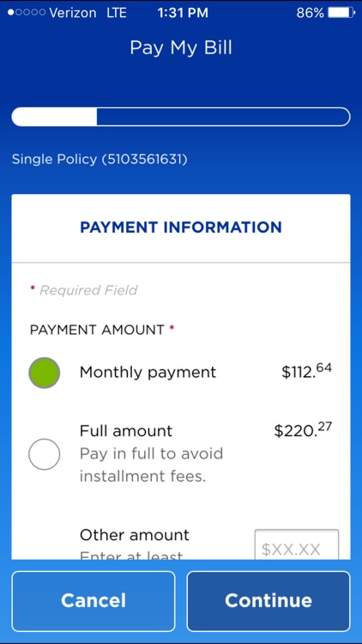The width and height of the screenshot is (362, 644).
Task: Tap the signal strength dots icon
Action: tap(27, 13)
